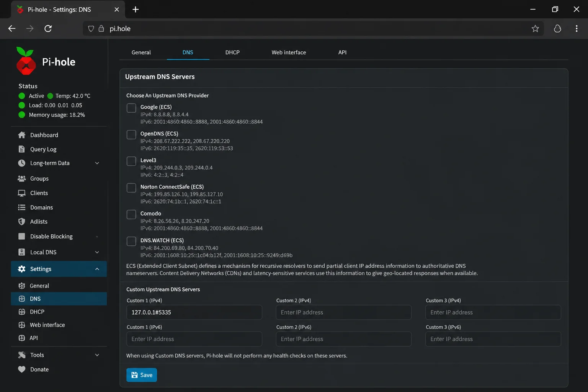Click the Load: 0.00 0.01 0.05 text
The image size is (588, 392).
tap(56, 105)
